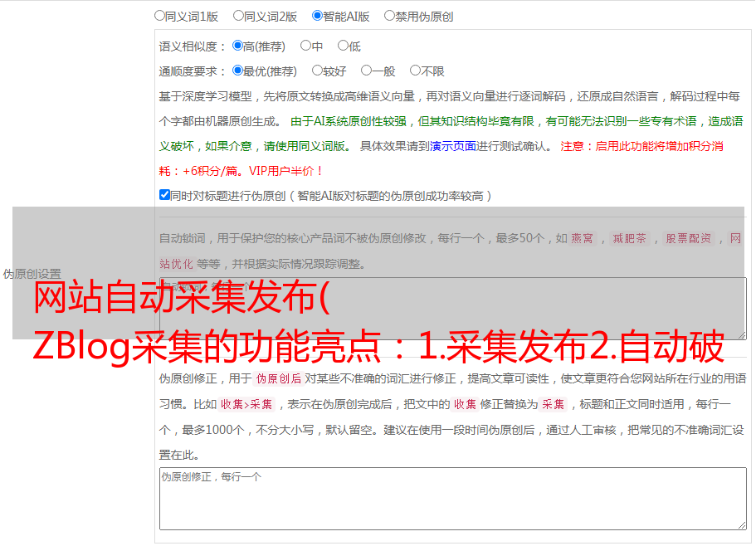Select the 同义词1版 radio option

(159, 16)
